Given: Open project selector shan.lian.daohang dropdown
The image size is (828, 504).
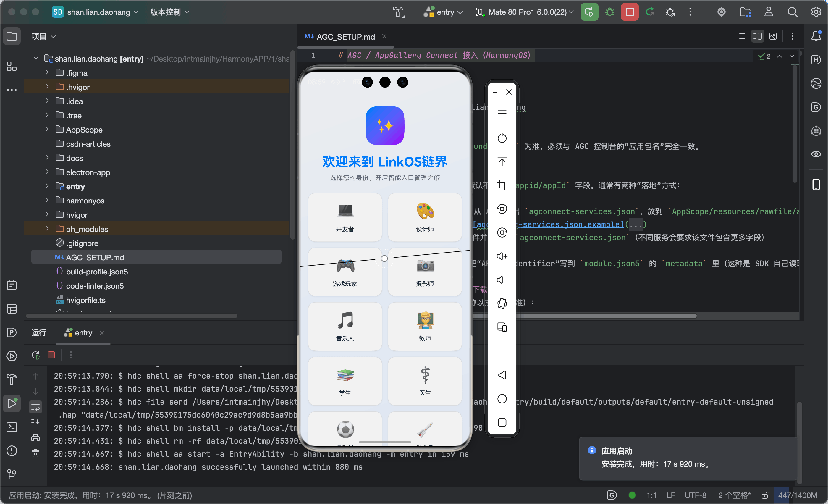Looking at the screenshot, I should pos(96,12).
